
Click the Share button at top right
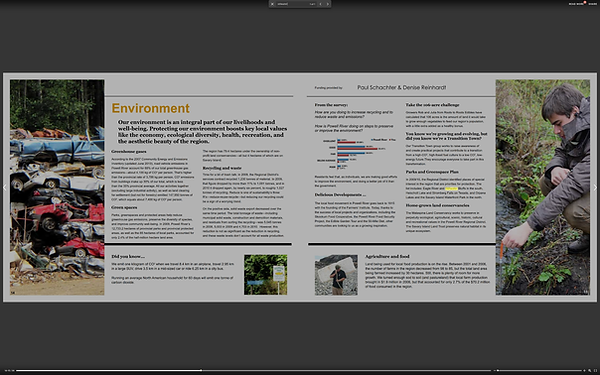[592, 4]
